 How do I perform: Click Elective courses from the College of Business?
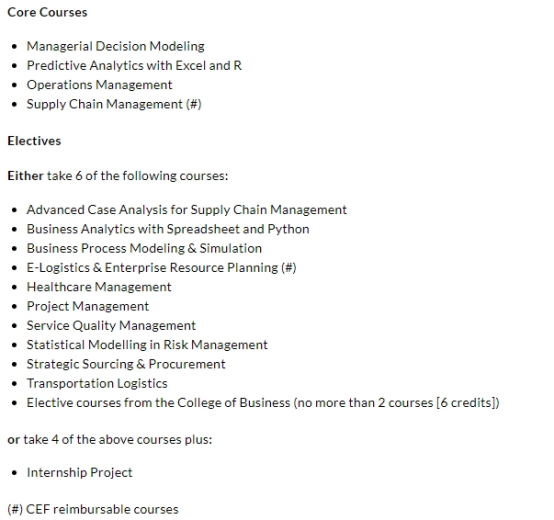click(x=263, y=403)
